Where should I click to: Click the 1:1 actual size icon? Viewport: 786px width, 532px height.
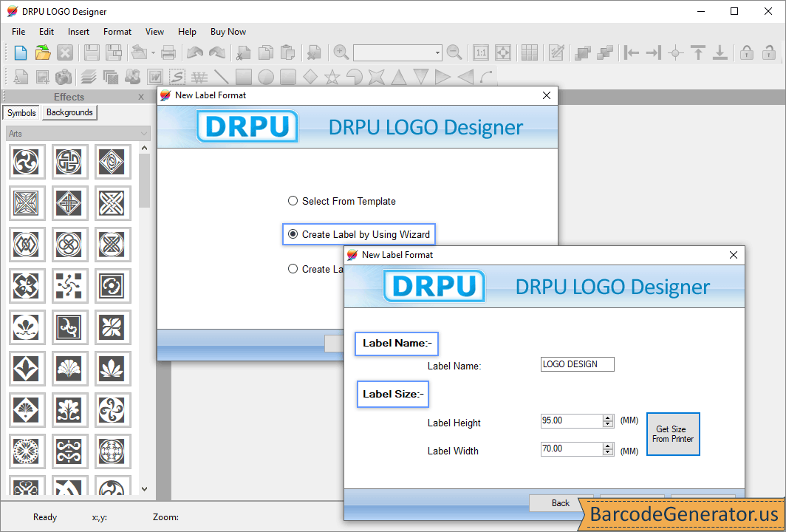(481, 52)
